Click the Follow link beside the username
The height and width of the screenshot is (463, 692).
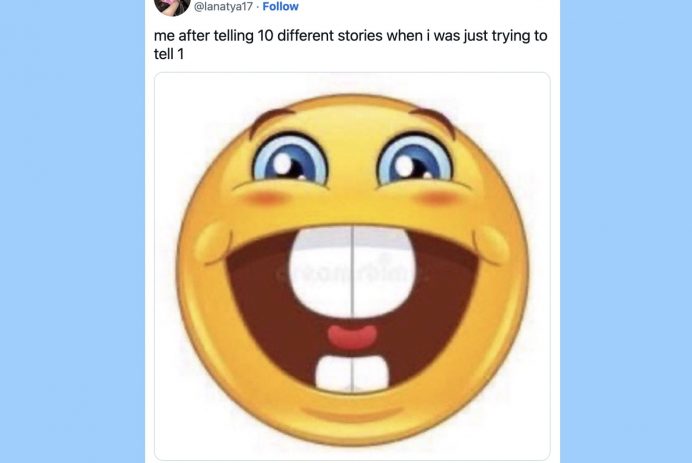tap(280, 6)
